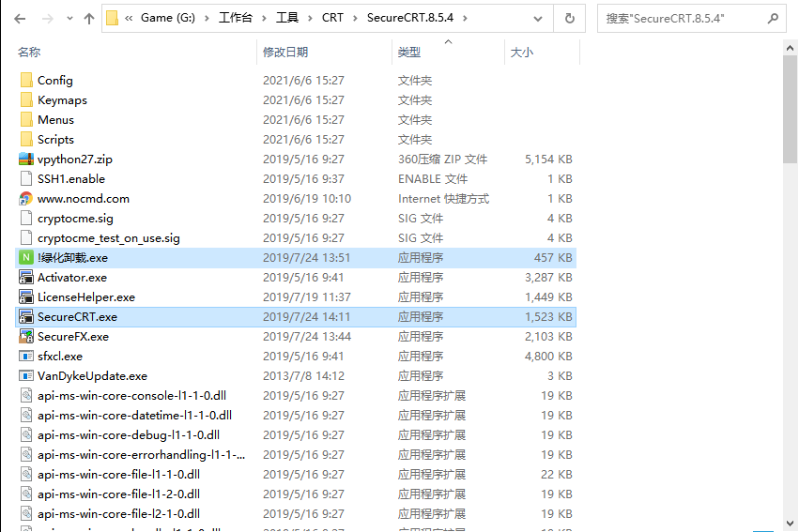
Task: Select the green uninstall exe icon
Action: (26, 258)
